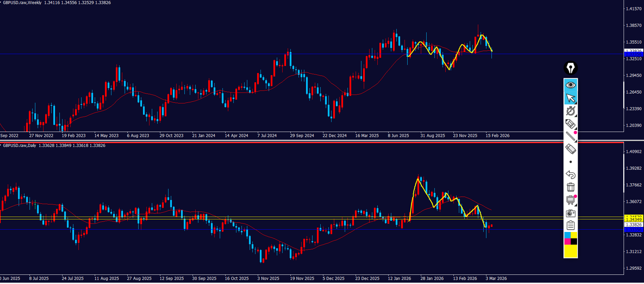The width and height of the screenshot is (644, 284).
Task: Clear drawings with the trash can icon
Action: (x=571, y=187)
